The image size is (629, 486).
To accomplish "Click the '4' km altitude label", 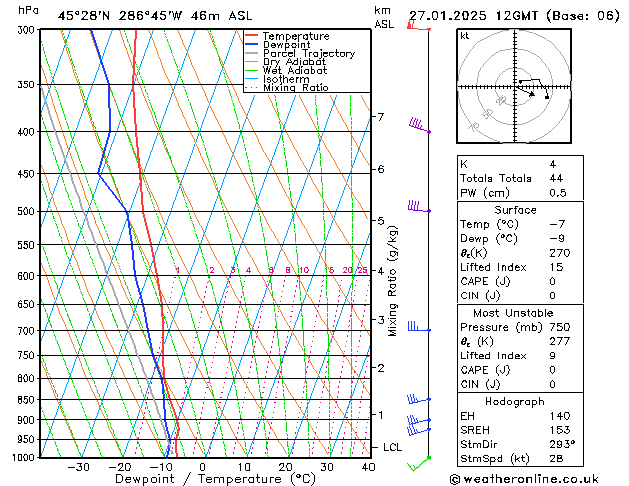I will [x=380, y=271].
